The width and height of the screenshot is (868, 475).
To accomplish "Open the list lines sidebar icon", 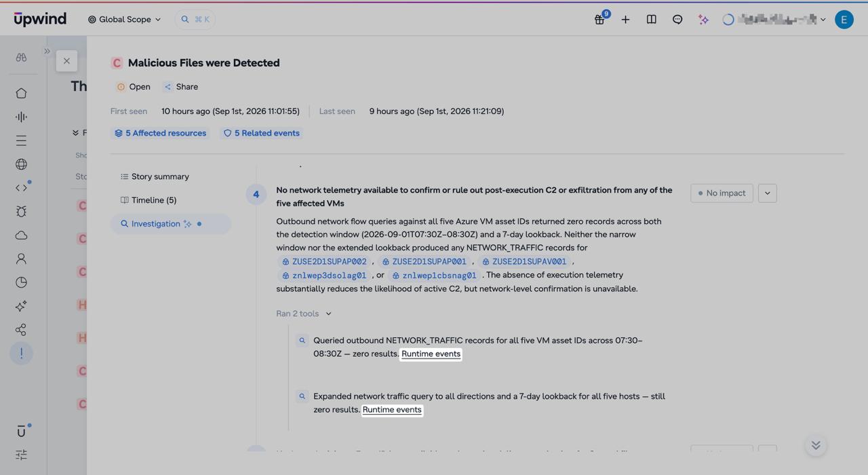I will click(x=21, y=140).
